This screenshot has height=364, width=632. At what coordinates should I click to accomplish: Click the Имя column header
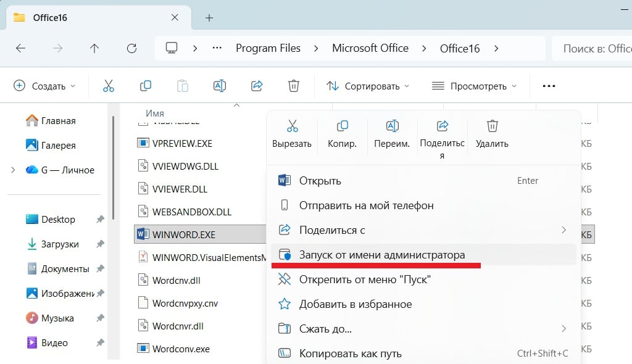pyautogui.click(x=155, y=114)
